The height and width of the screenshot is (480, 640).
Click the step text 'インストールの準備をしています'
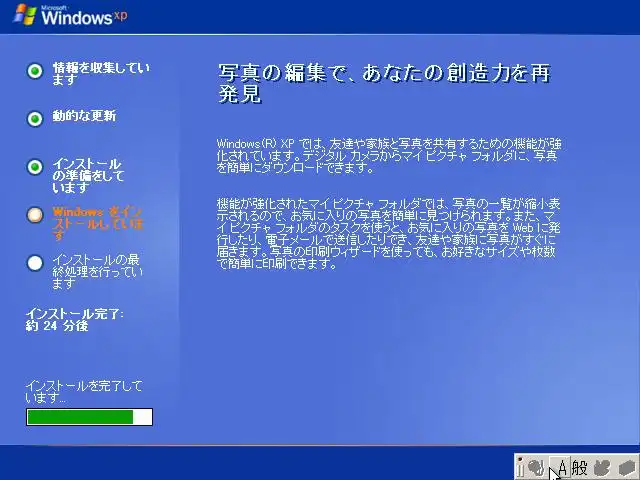point(89,176)
